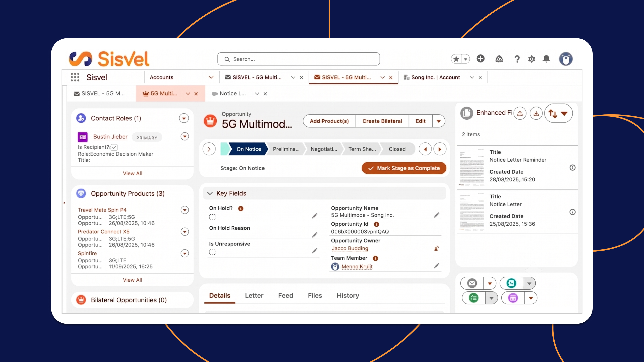Show info for Notice Letter Reminder file

tap(573, 168)
